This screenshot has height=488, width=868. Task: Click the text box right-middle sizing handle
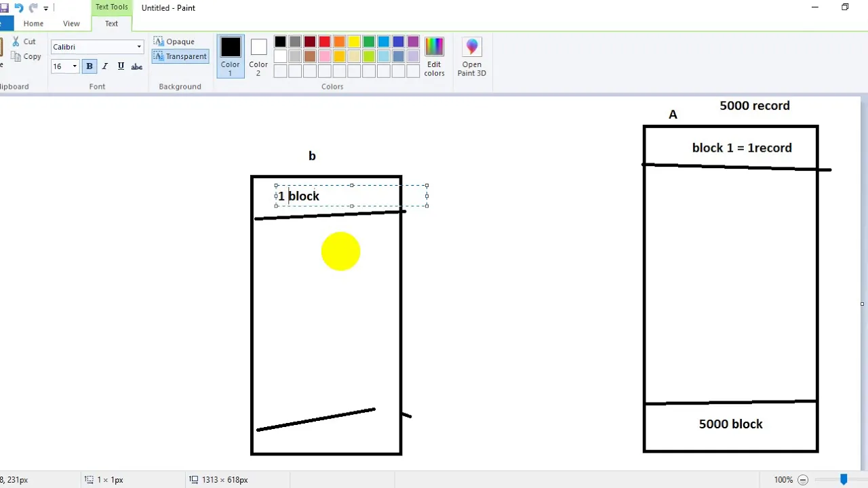point(427,196)
